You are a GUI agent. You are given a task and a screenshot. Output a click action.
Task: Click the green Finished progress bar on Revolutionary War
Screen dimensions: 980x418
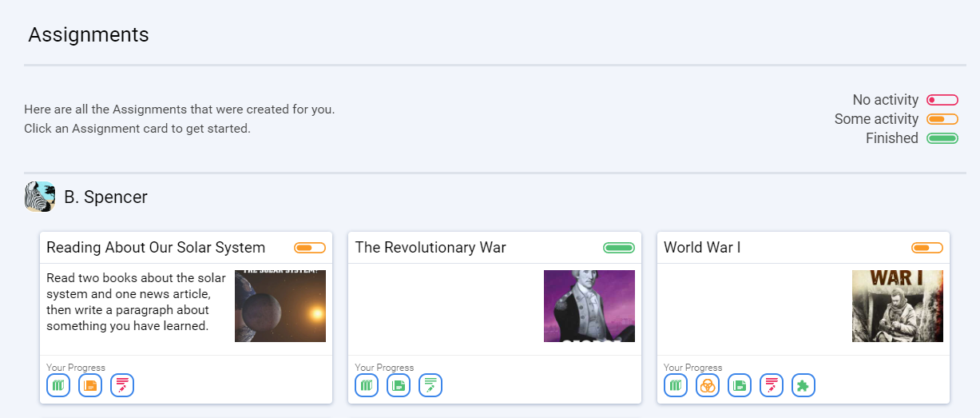click(x=619, y=248)
